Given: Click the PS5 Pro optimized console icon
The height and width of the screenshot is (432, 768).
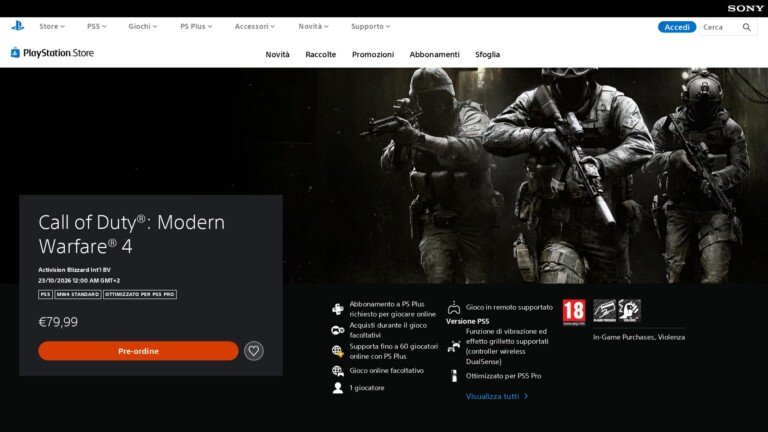Looking at the screenshot, I should click(454, 376).
